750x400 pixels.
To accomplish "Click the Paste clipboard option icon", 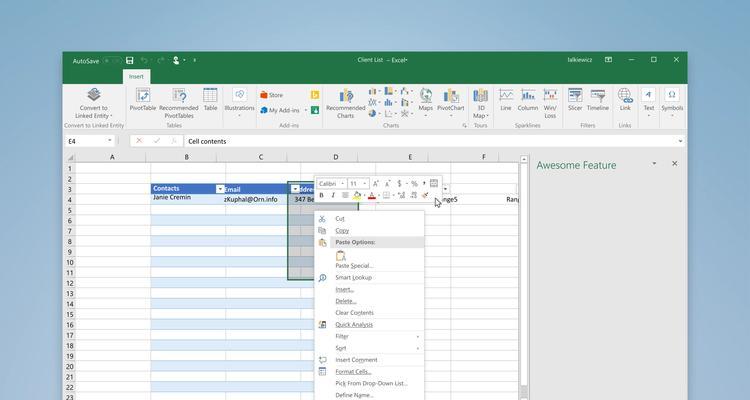I will click(341, 256).
